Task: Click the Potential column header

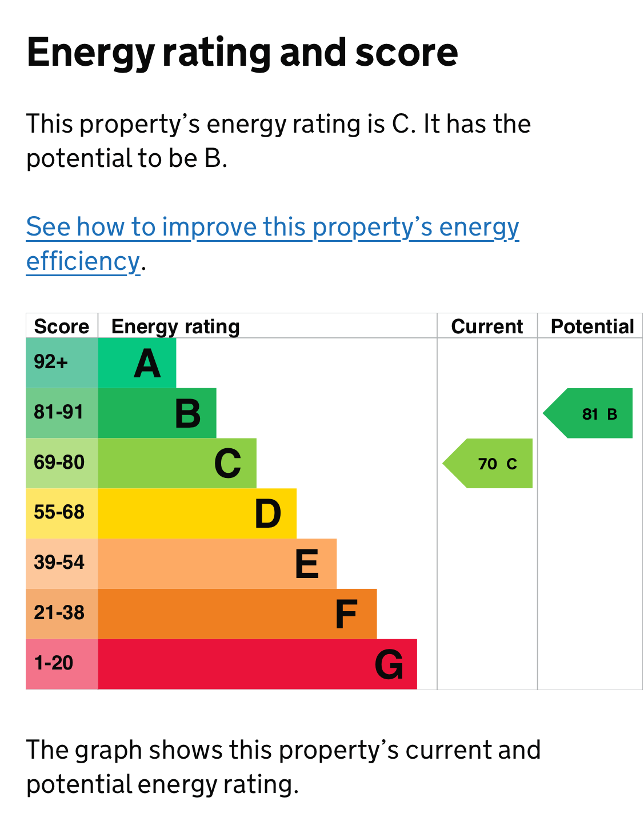Action: (592, 326)
